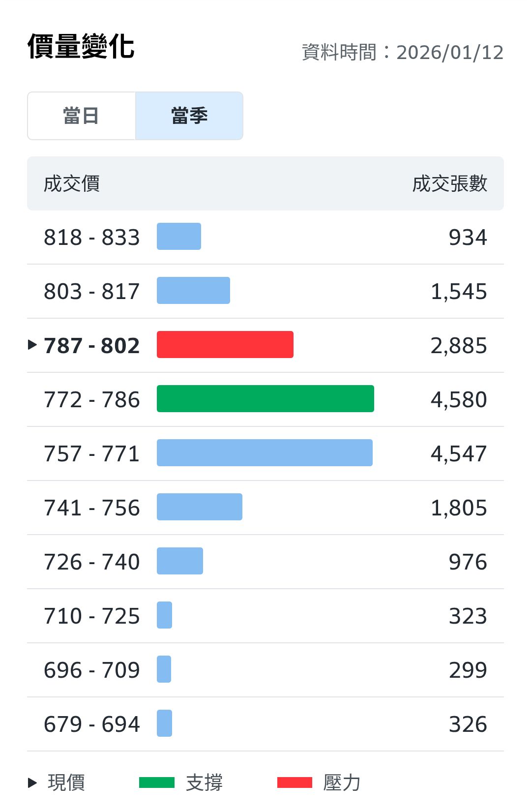Click the current price arrow beside 787 - 802
This screenshot has width=531, height=812.
click(32, 345)
